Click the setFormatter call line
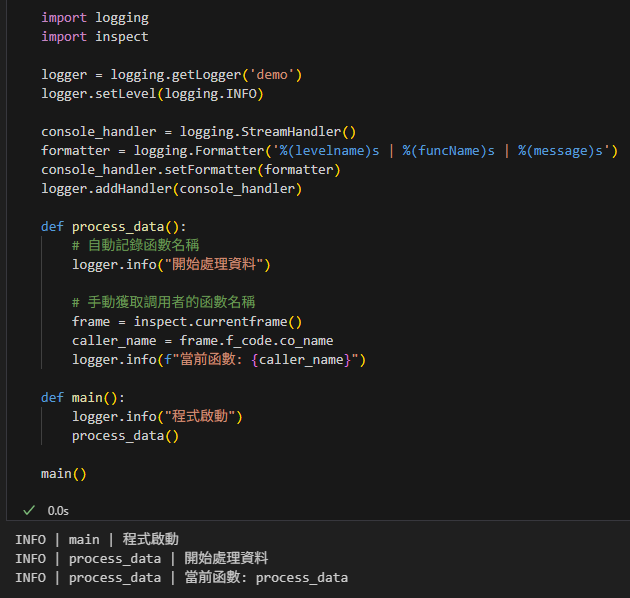 click(190, 170)
